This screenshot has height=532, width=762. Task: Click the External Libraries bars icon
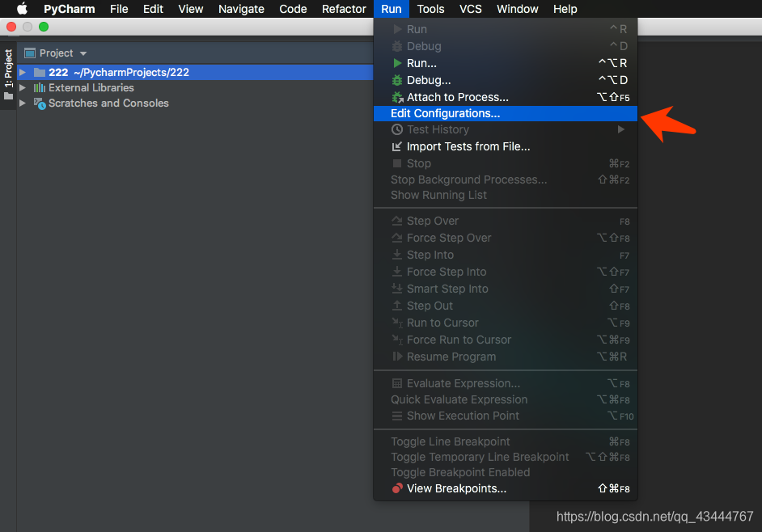(x=40, y=88)
